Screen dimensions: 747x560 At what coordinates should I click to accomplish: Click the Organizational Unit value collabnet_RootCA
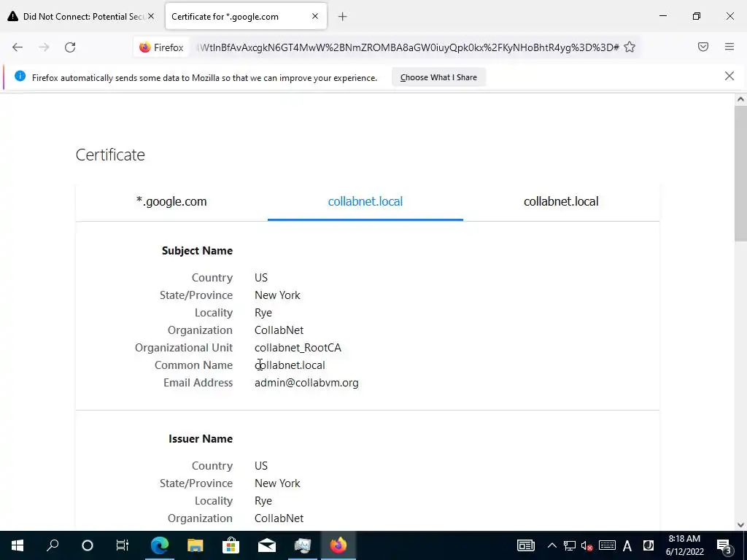point(298,348)
